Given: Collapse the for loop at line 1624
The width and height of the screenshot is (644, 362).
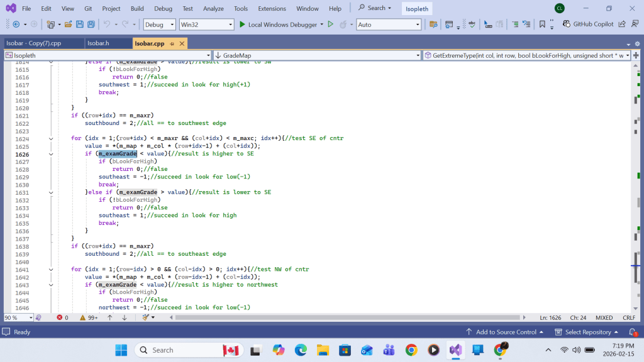Looking at the screenshot, I should (x=51, y=138).
